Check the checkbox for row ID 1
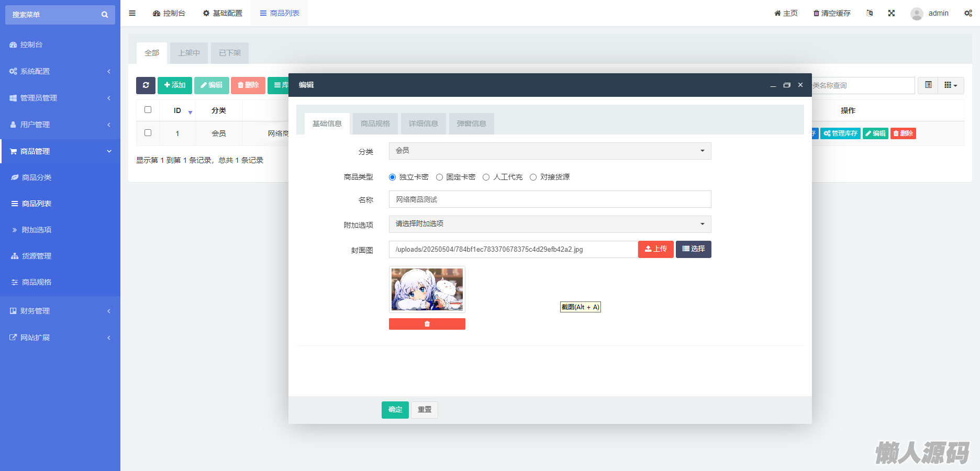The height and width of the screenshot is (471, 980). pyautogui.click(x=148, y=133)
